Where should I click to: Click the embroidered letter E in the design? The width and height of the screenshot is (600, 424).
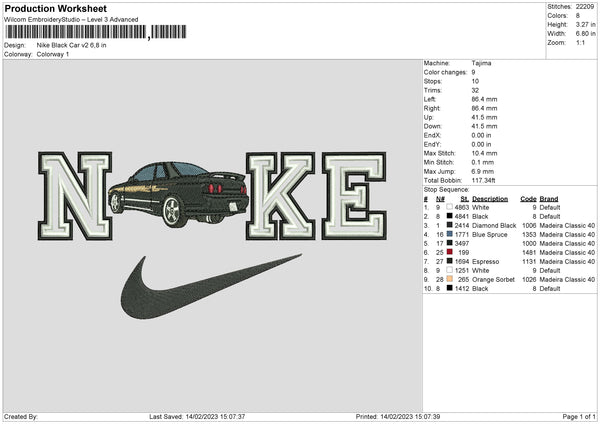point(354,196)
